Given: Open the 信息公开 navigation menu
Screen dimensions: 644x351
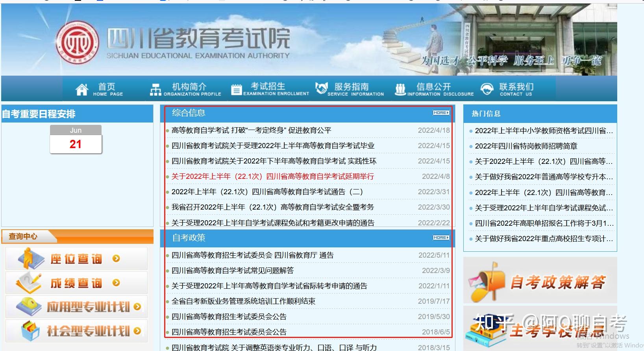Looking at the screenshot, I should pyautogui.click(x=434, y=89).
